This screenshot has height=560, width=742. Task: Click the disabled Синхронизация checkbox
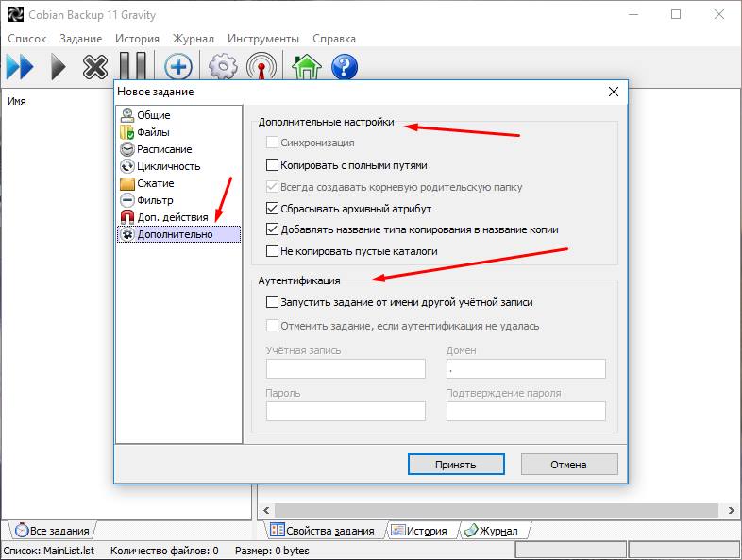coord(272,143)
